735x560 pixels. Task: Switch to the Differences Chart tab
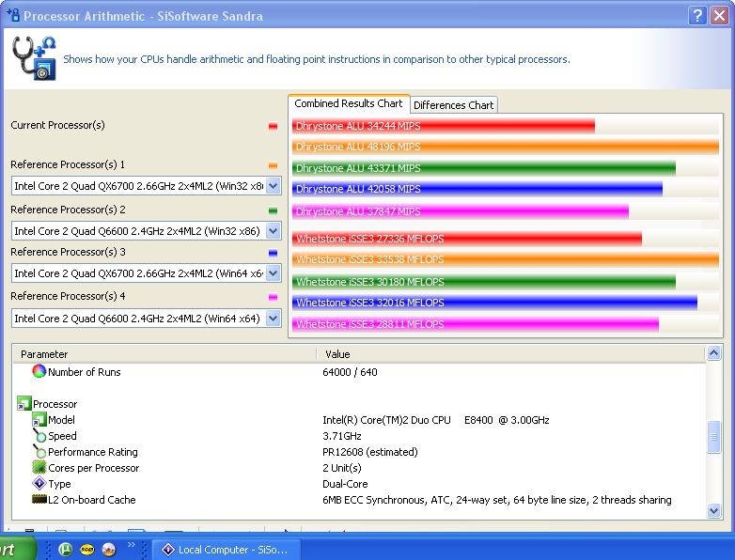tap(453, 105)
